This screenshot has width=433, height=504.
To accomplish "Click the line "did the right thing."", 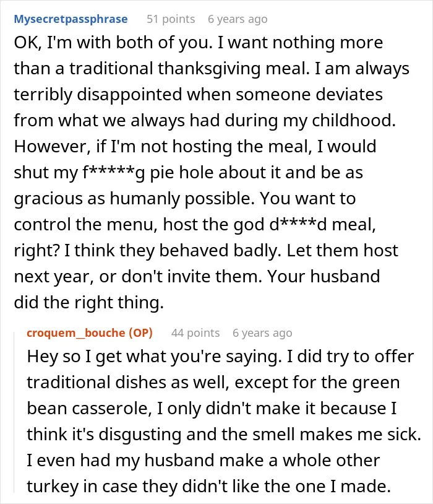I will point(89,303).
